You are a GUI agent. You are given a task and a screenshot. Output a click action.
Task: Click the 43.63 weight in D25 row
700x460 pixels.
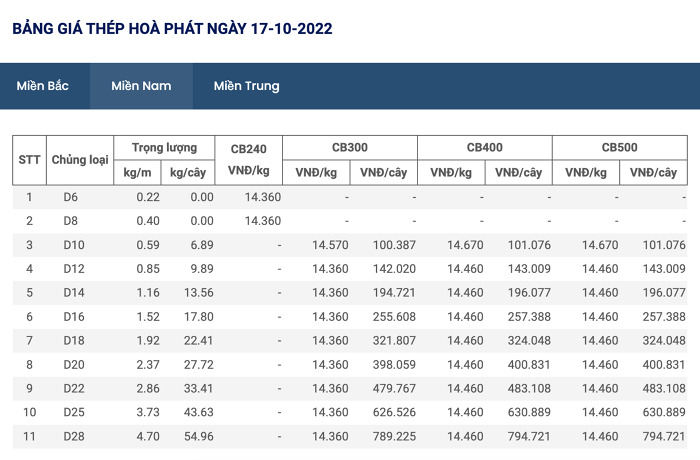pyautogui.click(x=199, y=412)
